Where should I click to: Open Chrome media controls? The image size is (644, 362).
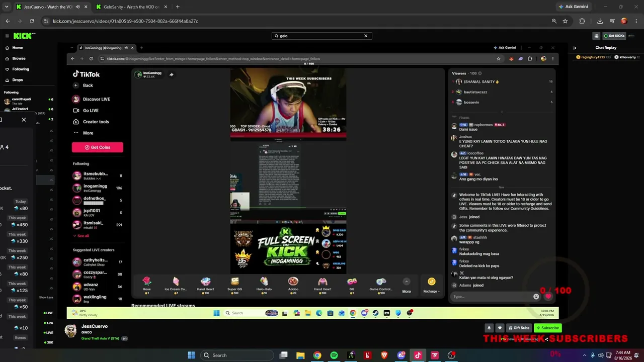(612, 21)
